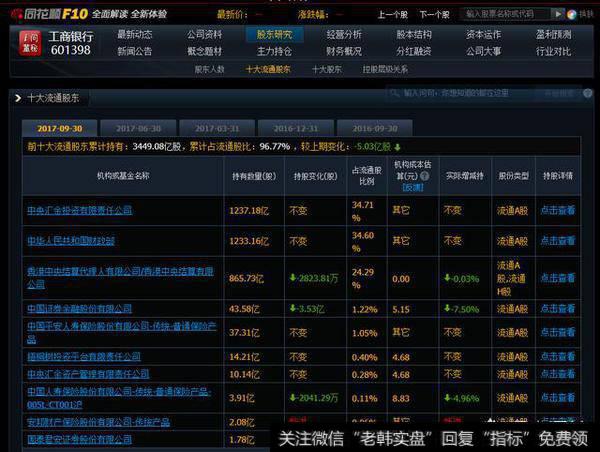The height and width of the screenshot is (452, 600).
Task: Go to previous stock 上一个股
Action: tap(393, 15)
